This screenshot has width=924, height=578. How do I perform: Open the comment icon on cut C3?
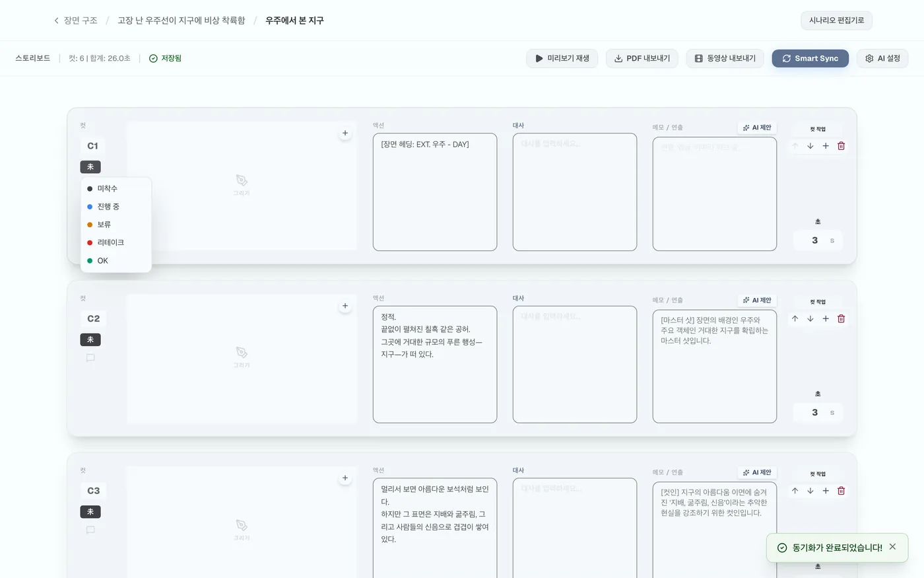click(90, 530)
